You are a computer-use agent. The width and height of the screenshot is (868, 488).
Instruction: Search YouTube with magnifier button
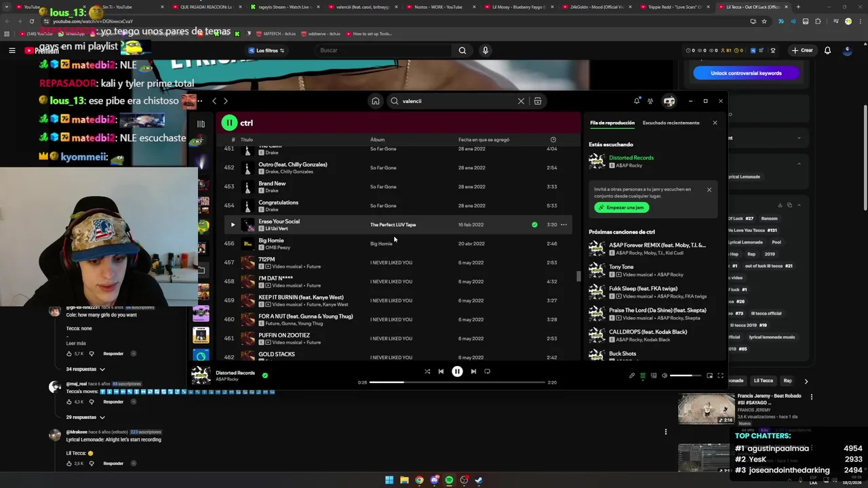click(462, 50)
